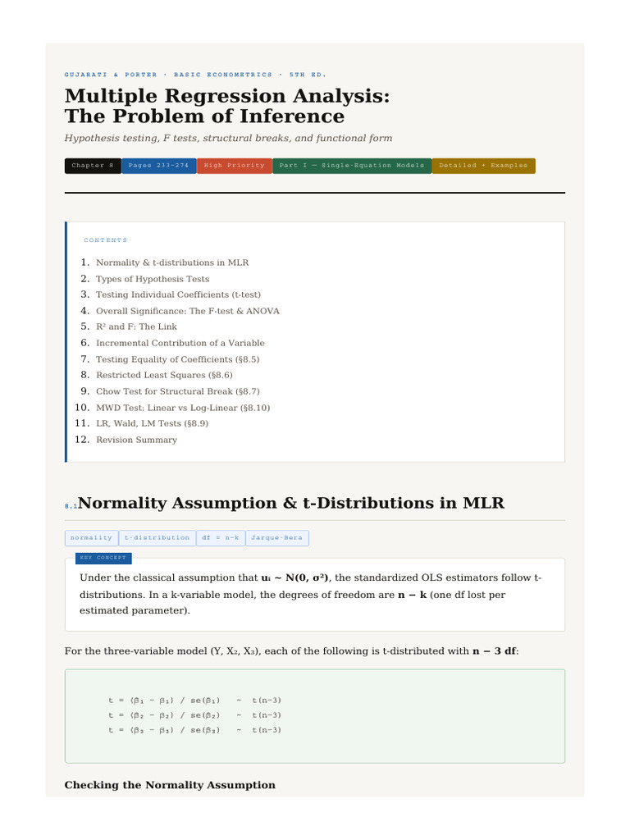Click the CONTENTS heading label
Image resolution: width=630 pixels, height=840 pixels.
point(106,240)
